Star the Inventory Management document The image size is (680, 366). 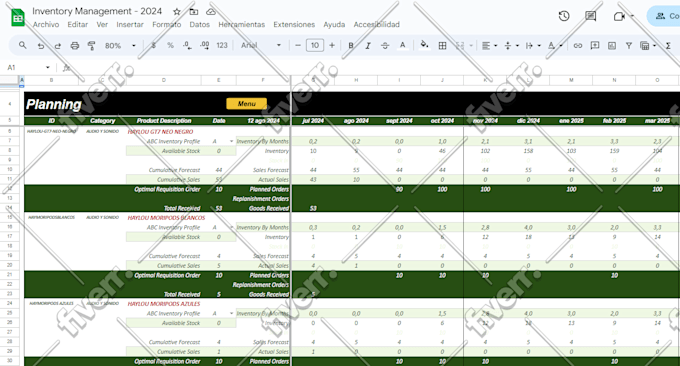pyautogui.click(x=177, y=12)
